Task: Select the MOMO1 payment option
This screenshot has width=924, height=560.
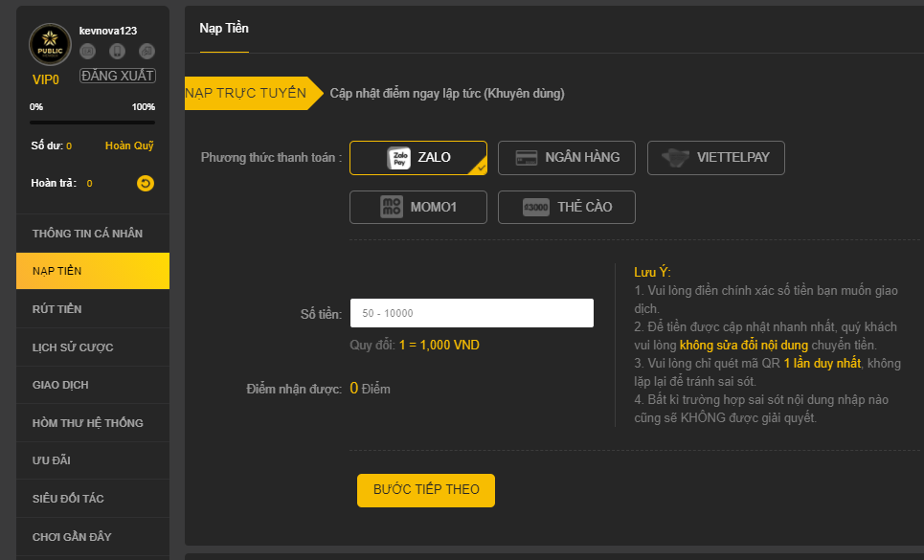Action: 418,207
